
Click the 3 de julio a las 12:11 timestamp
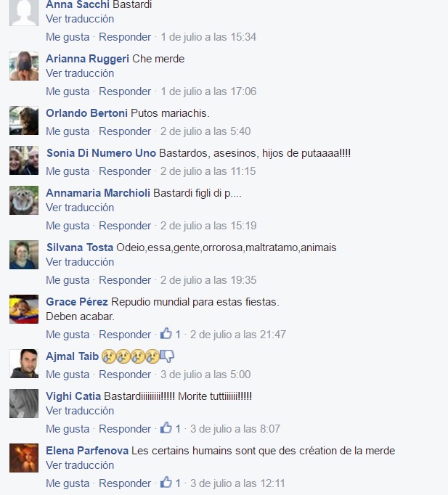click(x=237, y=483)
